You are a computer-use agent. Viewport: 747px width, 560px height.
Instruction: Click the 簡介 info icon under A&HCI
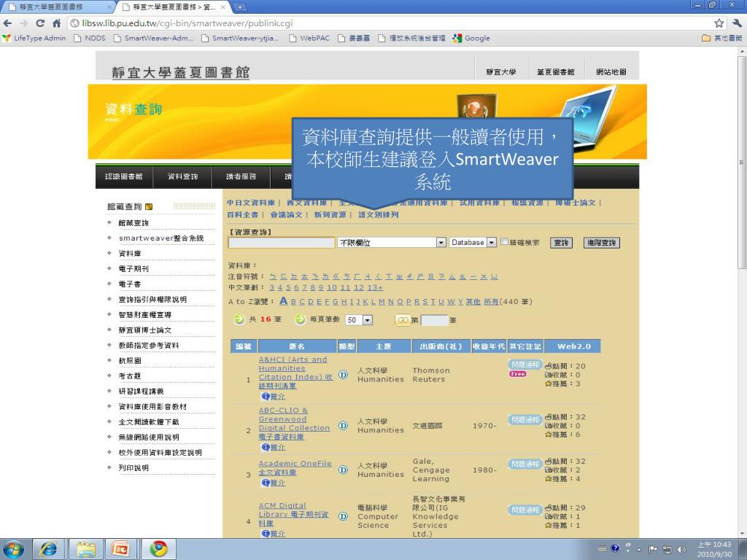click(265, 396)
